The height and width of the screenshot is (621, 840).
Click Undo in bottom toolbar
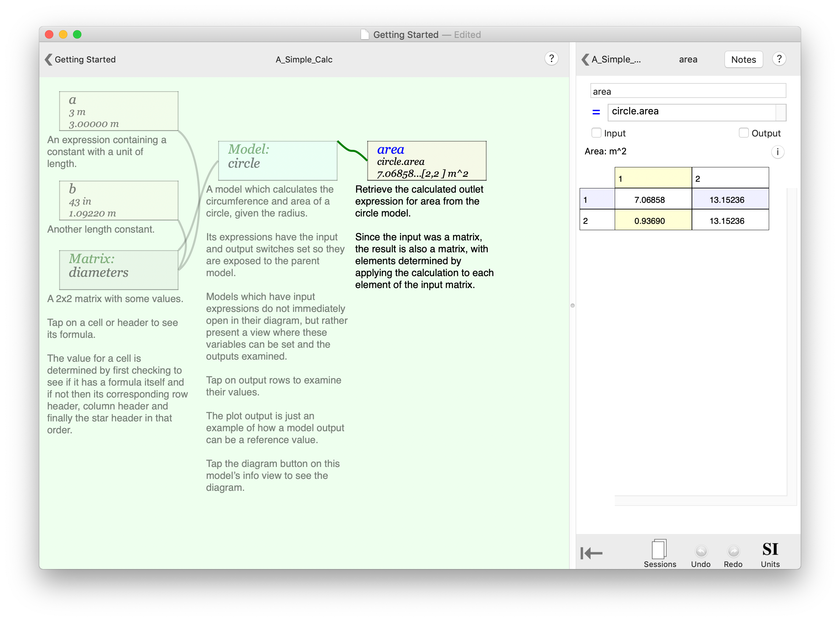pos(701,556)
